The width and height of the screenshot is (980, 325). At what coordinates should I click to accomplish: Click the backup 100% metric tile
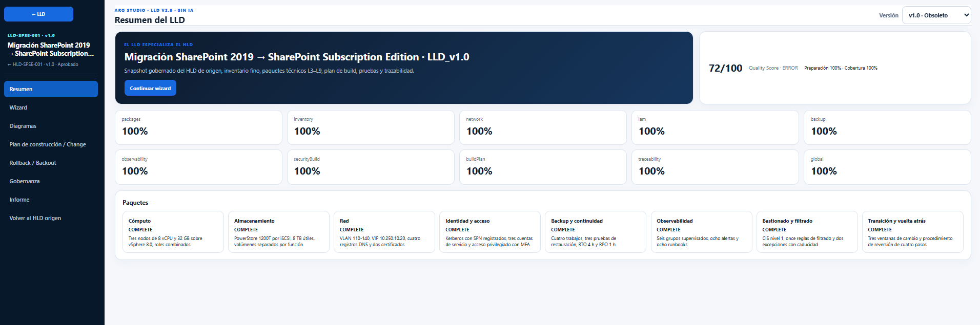pyautogui.click(x=887, y=127)
